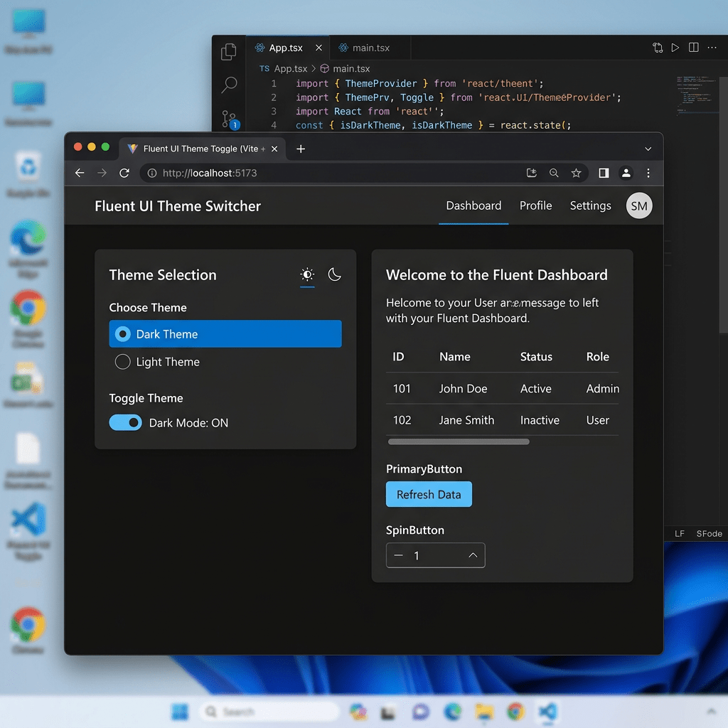Bookmark this page with the star icon
This screenshot has height=728, width=728.
[576, 173]
